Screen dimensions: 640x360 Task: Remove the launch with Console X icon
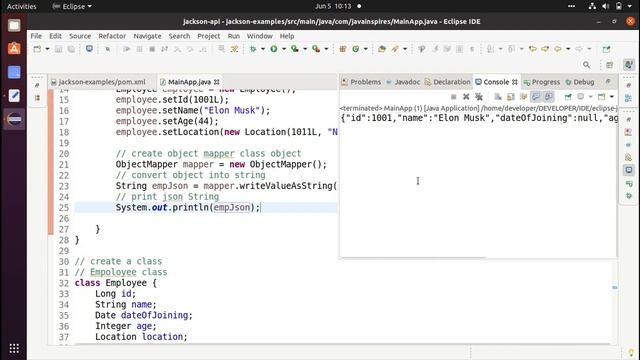pos(466,97)
